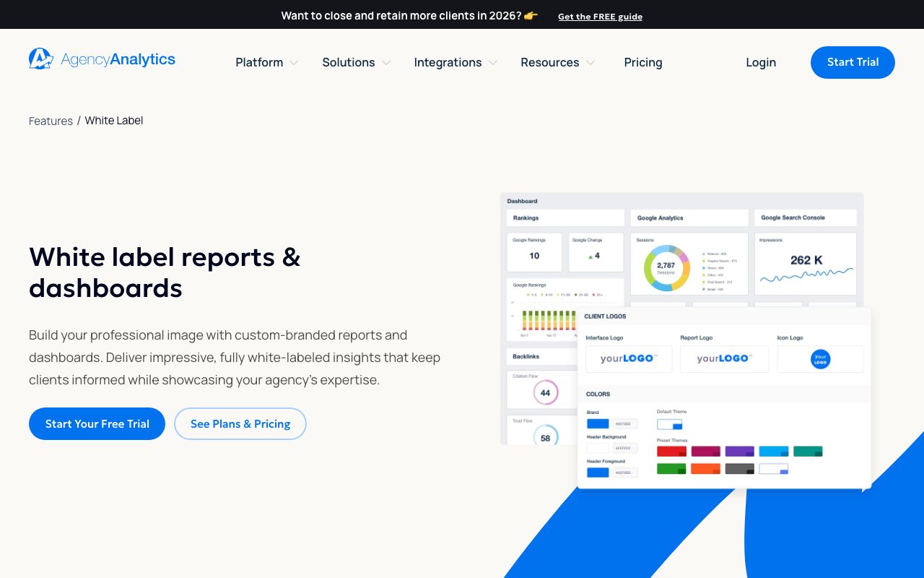Pick the Header Foreground blue swatch

(x=598, y=473)
